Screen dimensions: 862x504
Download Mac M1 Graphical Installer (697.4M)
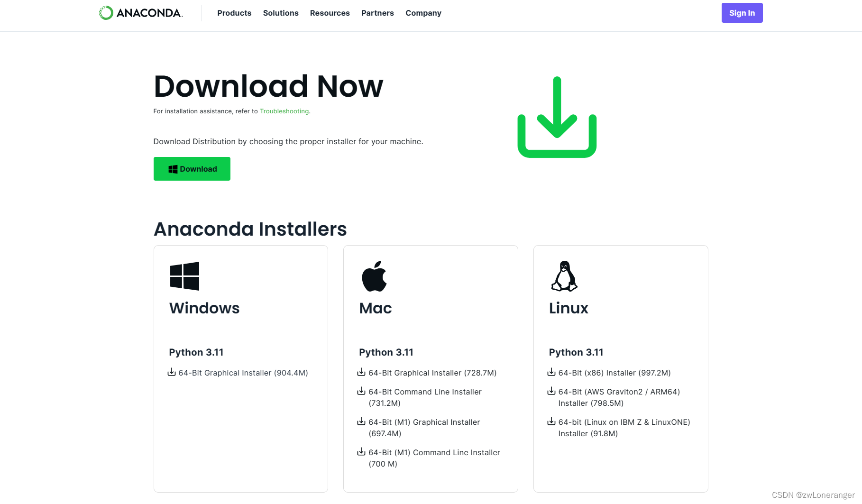[424, 428]
